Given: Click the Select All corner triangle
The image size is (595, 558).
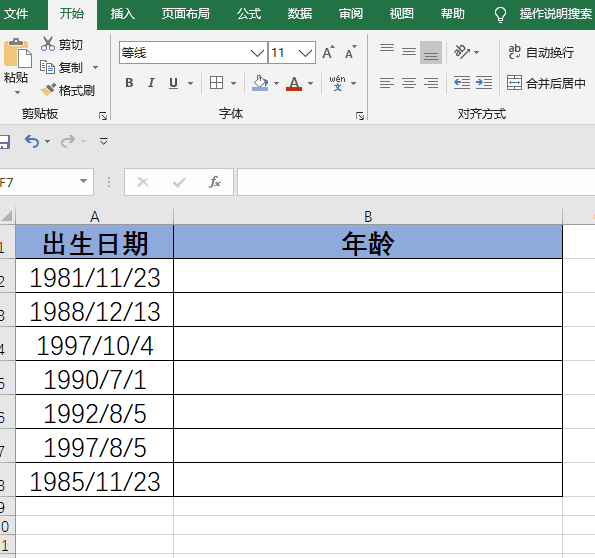Looking at the screenshot, I should [8, 216].
